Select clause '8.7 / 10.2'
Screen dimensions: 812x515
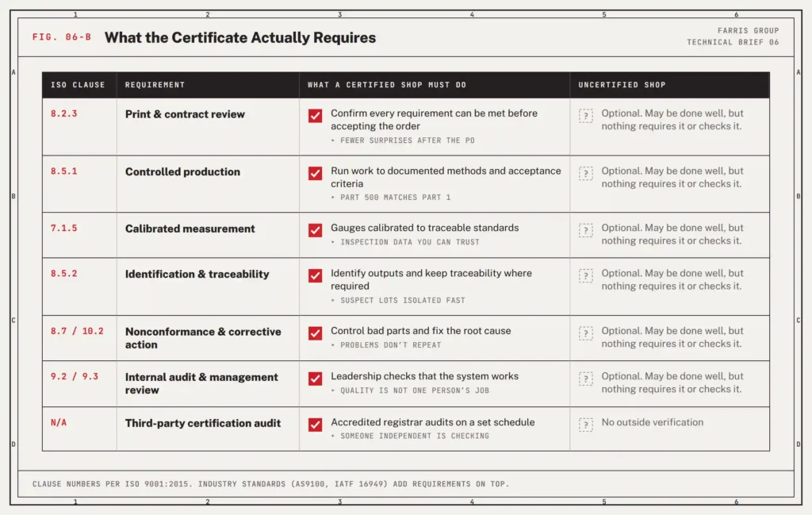[77, 331]
